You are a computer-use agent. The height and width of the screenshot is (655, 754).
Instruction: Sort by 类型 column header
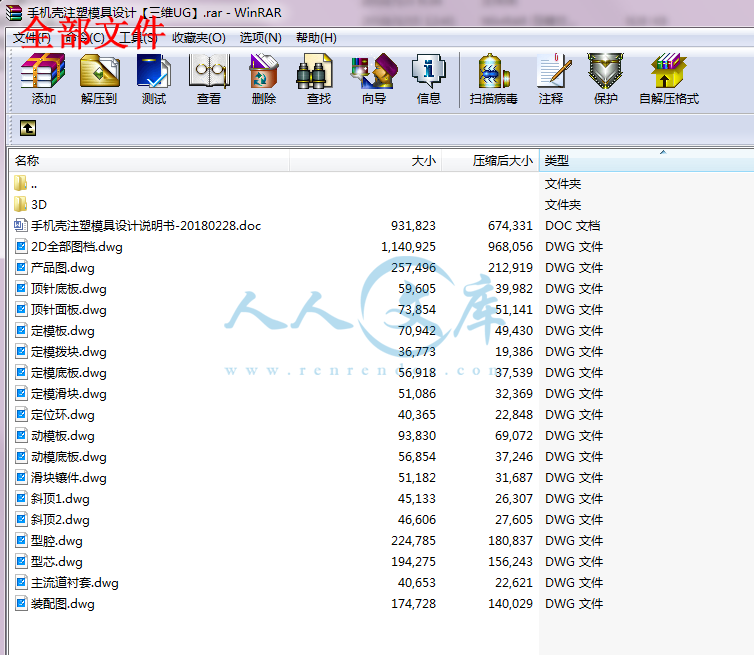pos(647,161)
